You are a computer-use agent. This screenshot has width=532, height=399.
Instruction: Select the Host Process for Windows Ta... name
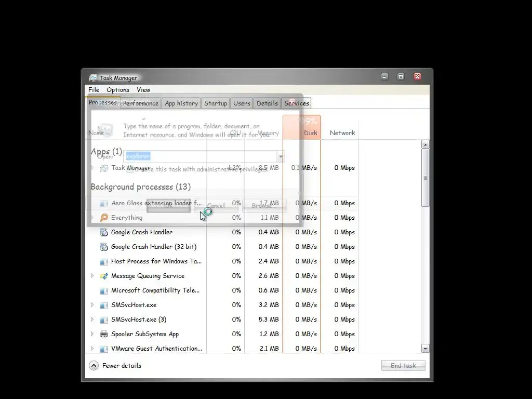point(156,261)
